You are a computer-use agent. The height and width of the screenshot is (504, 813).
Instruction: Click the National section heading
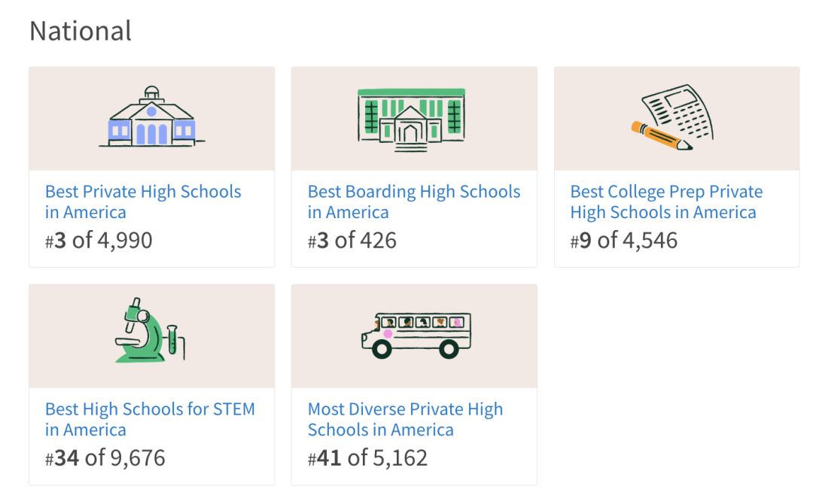coord(81,31)
